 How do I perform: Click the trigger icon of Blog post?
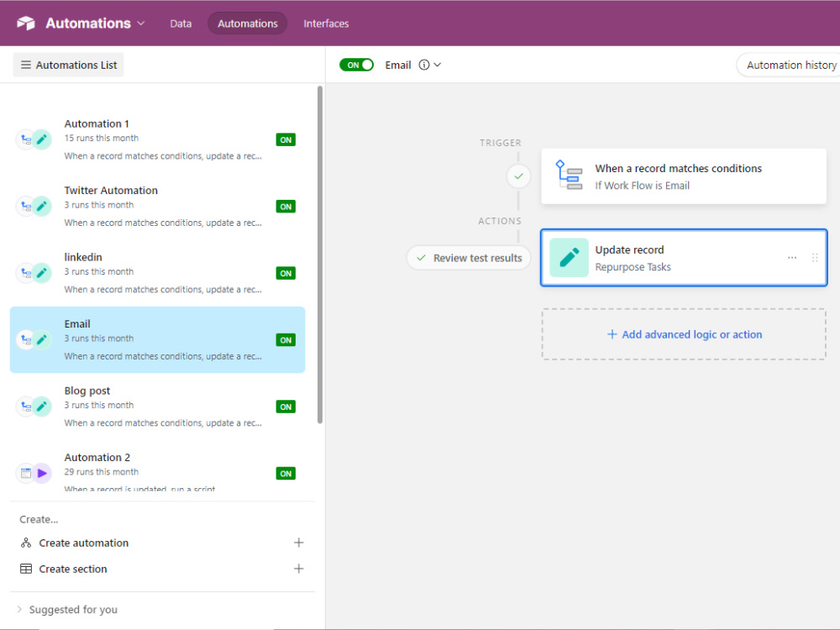[26, 406]
